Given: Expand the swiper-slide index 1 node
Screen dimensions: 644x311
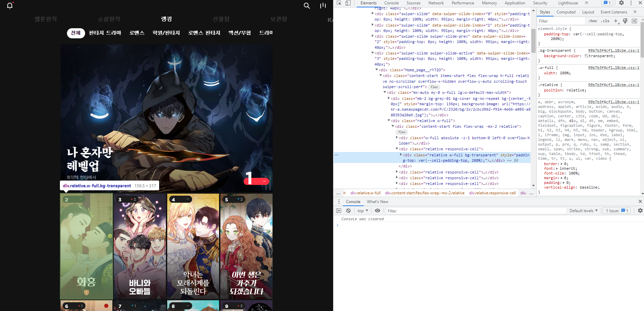Looking at the screenshot, I should (x=372, y=25).
